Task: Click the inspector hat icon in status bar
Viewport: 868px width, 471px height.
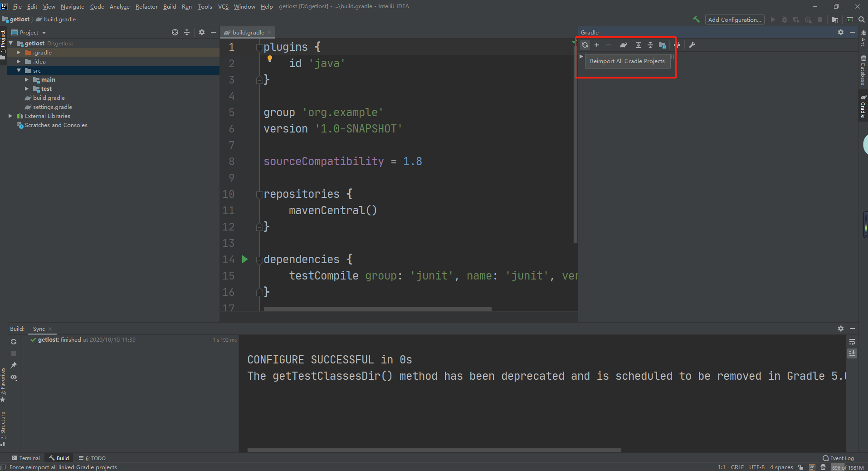Action: (x=823, y=467)
